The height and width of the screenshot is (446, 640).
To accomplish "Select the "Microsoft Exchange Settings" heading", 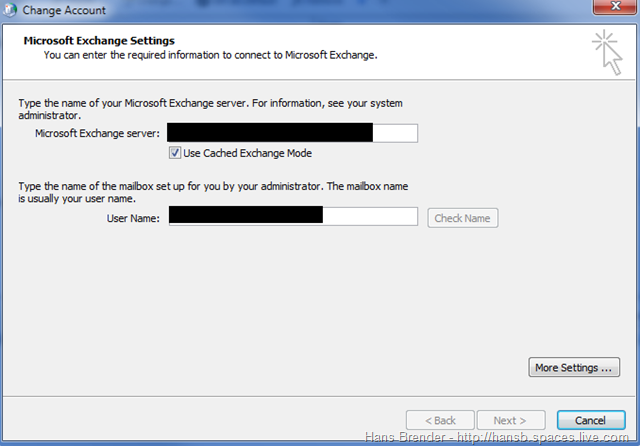I will [99, 41].
